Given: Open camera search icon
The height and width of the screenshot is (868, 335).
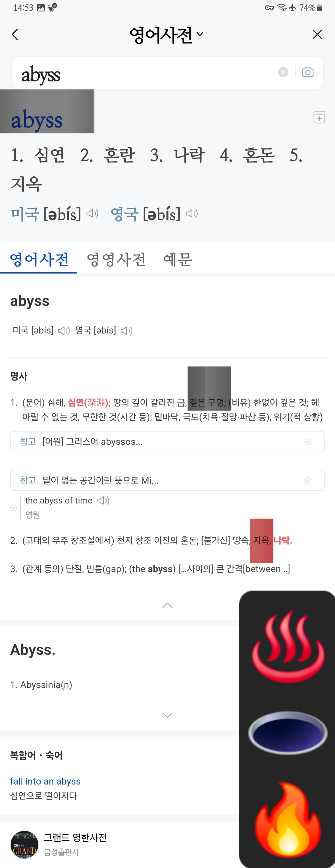Looking at the screenshot, I should click(307, 72).
